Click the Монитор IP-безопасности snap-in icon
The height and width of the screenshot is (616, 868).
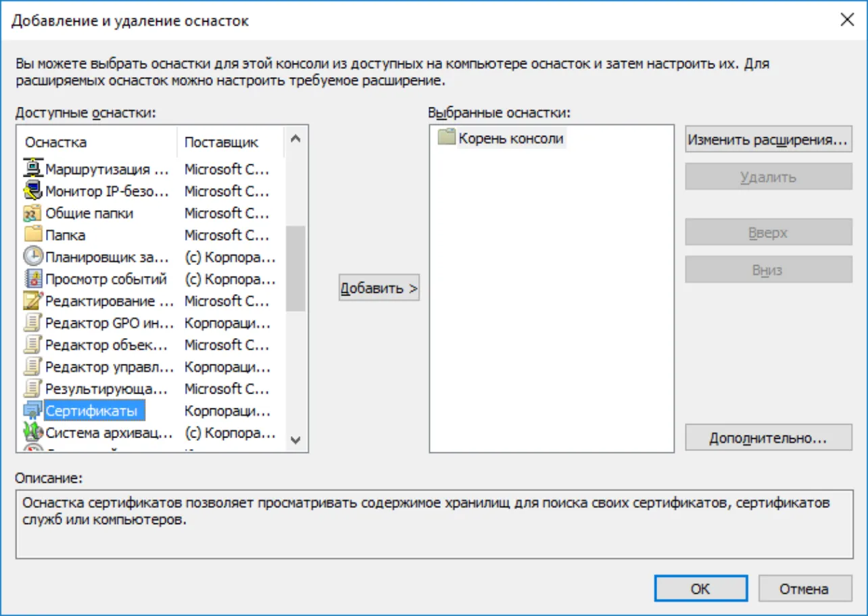point(32,191)
